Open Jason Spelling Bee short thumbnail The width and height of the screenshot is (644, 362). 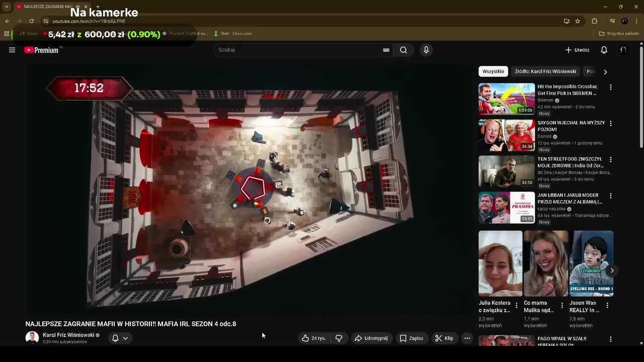click(x=591, y=263)
